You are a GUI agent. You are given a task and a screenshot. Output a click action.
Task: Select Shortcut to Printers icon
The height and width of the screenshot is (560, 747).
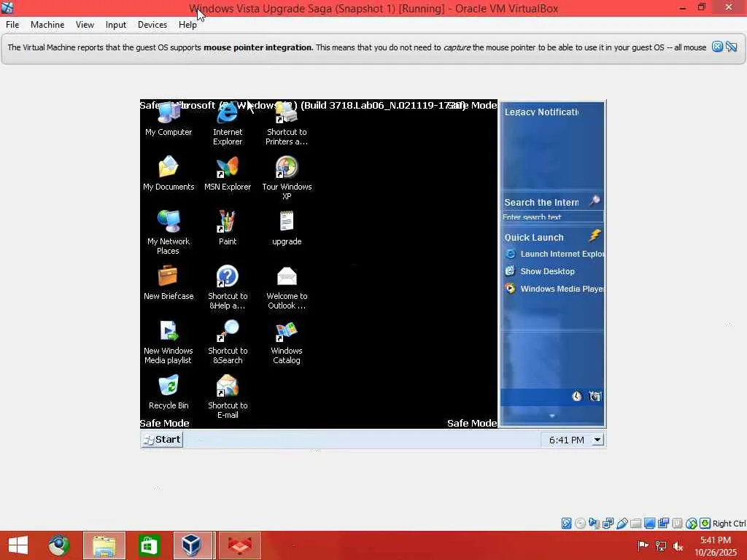[286, 124]
